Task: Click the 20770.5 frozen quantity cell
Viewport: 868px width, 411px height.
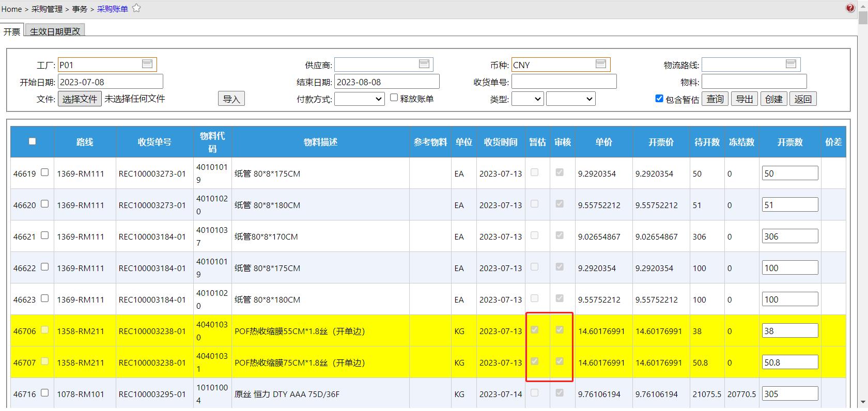Action: tap(741, 394)
